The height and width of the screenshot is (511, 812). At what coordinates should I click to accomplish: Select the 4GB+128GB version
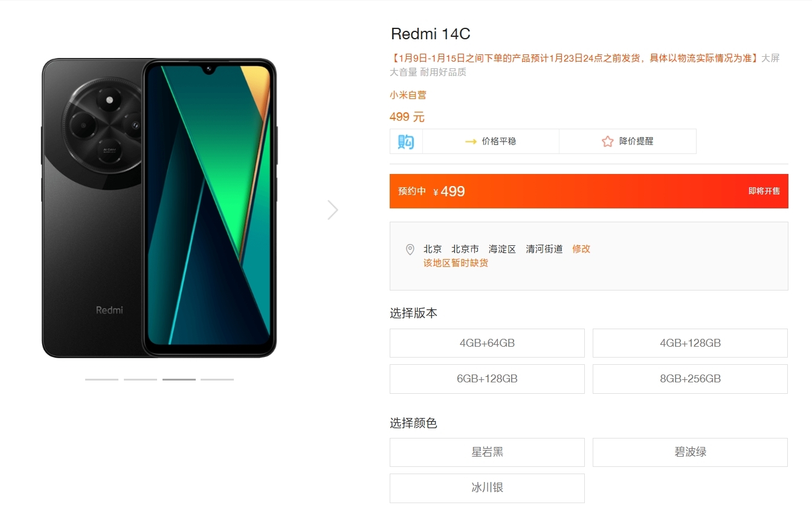point(690,343)
